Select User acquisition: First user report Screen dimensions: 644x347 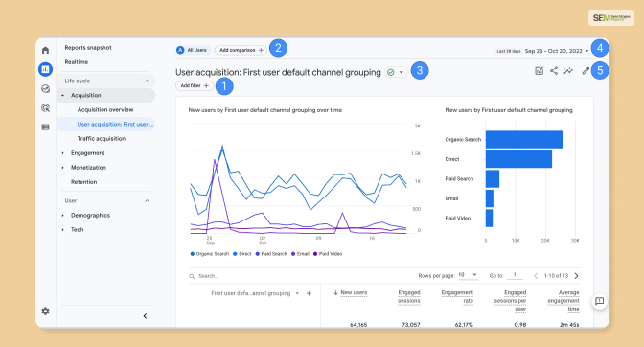106,124
